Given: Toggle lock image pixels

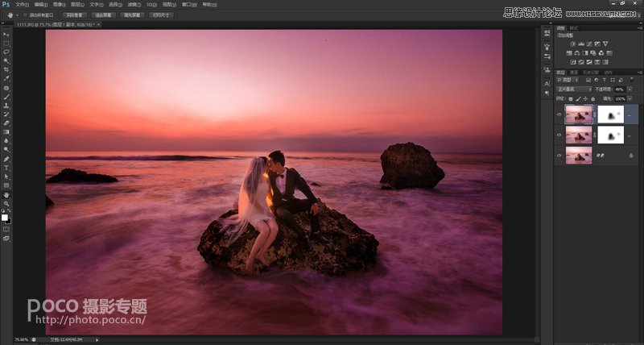Looking at the screenshot, I should [578, 99].
